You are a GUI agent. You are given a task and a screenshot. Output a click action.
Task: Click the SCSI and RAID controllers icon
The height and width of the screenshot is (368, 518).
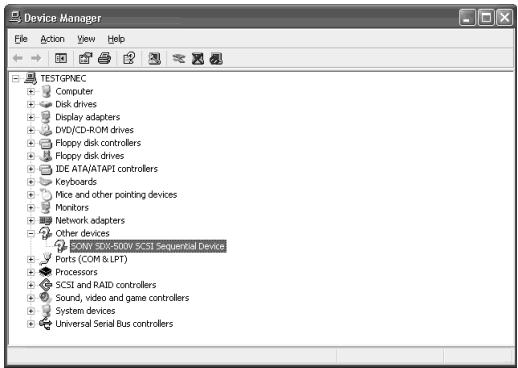pyautogui.click(x=46, y=285)
